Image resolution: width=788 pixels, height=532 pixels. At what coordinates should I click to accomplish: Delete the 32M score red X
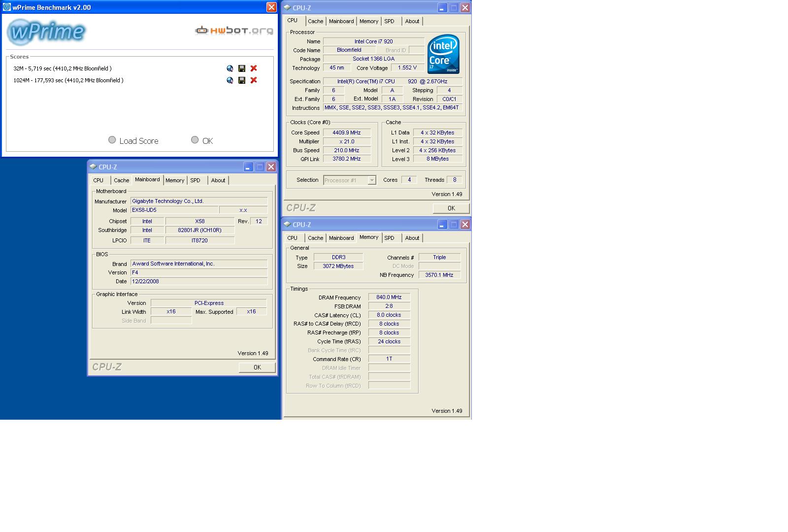254,68
